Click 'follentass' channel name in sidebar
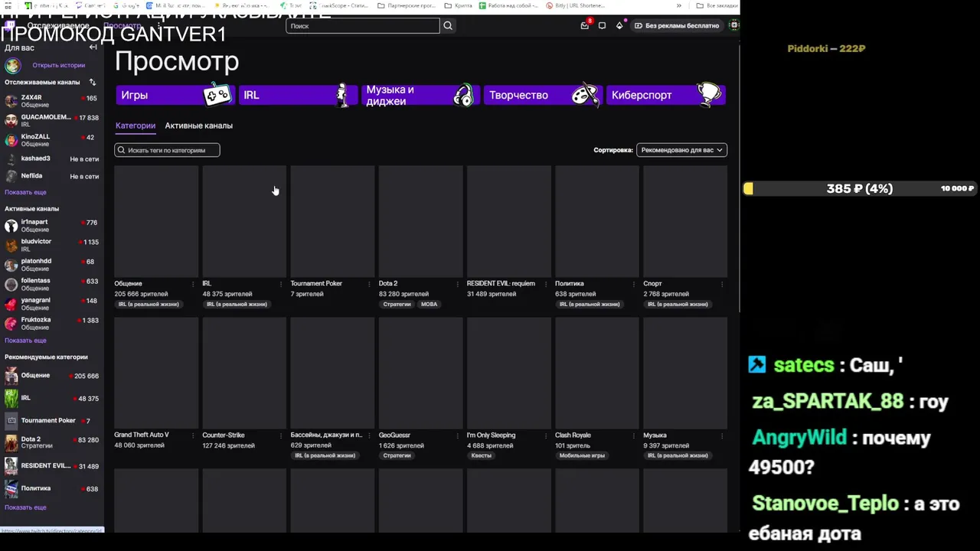 coord(35,281)
